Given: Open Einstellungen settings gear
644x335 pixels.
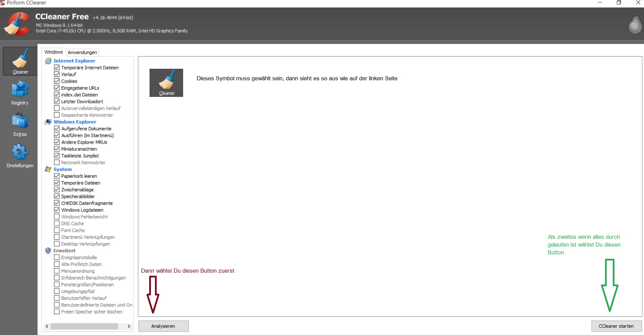Looking at the screenshot, I should click(x=20, y=156).
